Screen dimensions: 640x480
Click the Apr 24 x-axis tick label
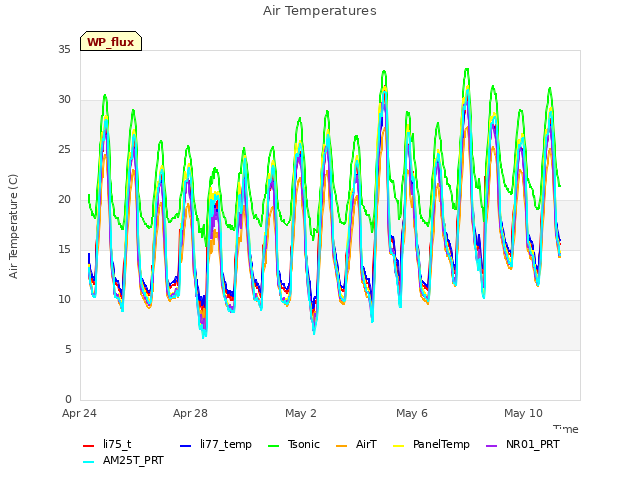pos(79,413)
